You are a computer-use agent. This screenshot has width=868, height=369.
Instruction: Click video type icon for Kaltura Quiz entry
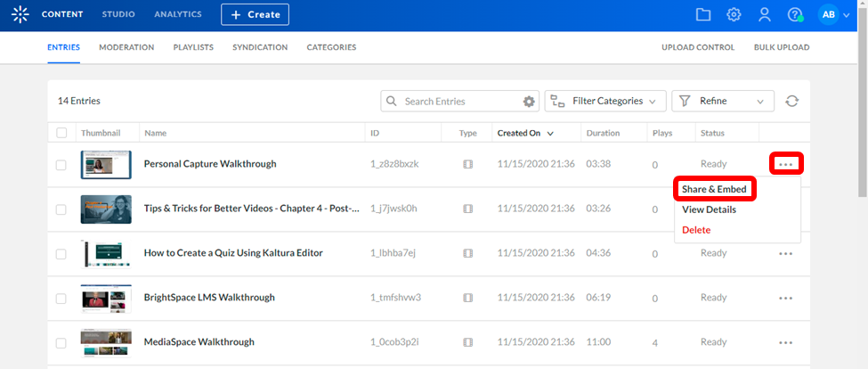467,253
